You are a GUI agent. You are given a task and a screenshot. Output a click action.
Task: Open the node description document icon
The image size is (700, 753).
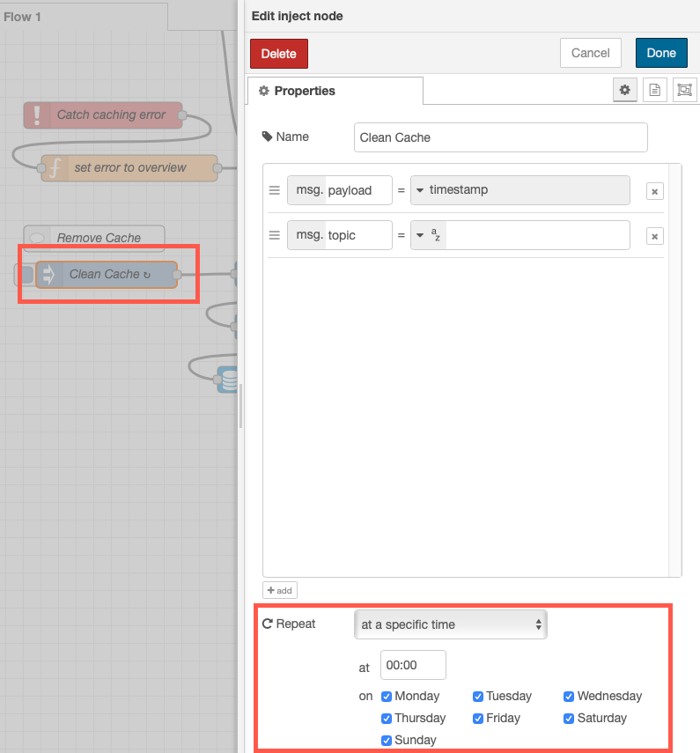[655, 90]
